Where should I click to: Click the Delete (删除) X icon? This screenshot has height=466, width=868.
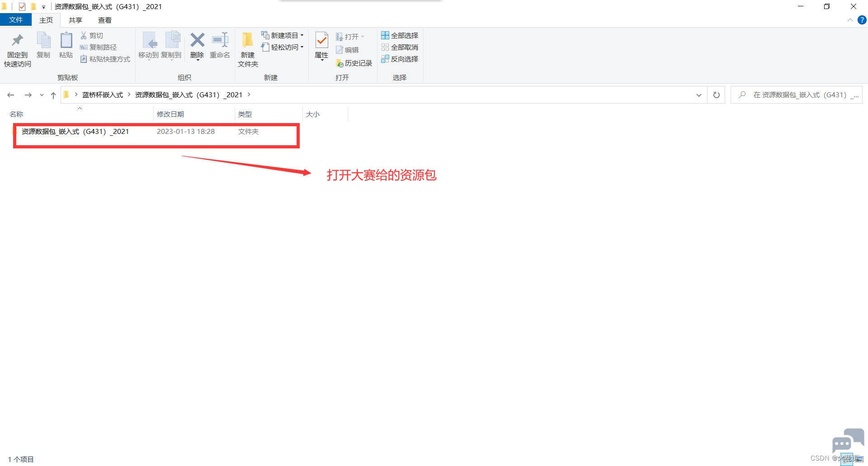click(x=197, y=40)
